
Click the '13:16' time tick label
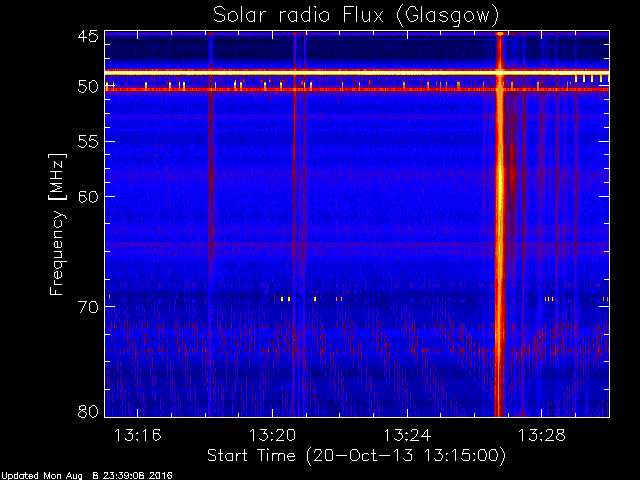point(138,436)
